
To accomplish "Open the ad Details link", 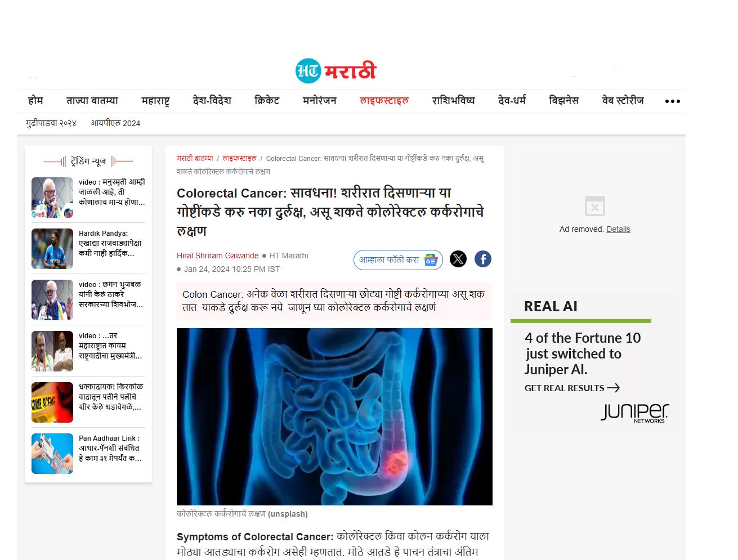I will (x=618, y=229).
